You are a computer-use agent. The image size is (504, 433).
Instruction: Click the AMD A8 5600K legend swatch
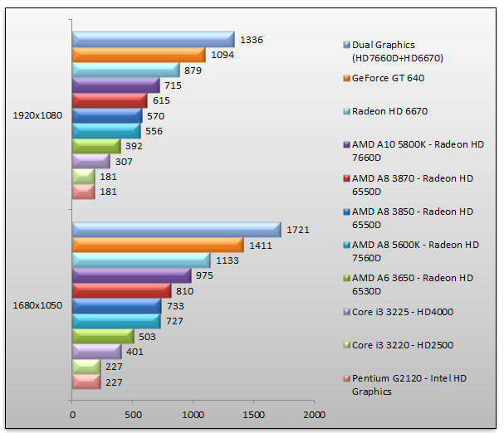click(346, 245)
